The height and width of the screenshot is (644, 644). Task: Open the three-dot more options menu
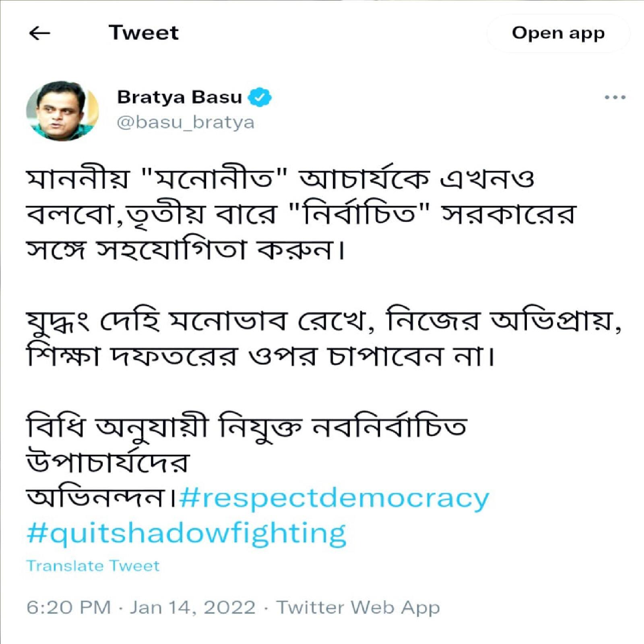(x=615, y=97)
